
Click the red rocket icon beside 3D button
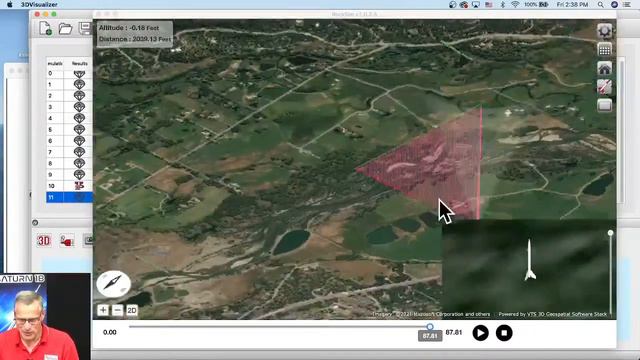coord(67,241)
